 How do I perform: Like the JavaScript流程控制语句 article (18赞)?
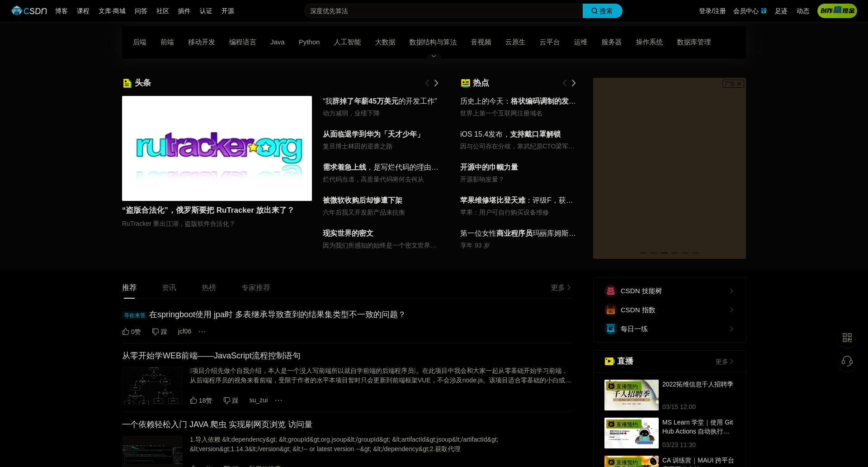(201, 400)
